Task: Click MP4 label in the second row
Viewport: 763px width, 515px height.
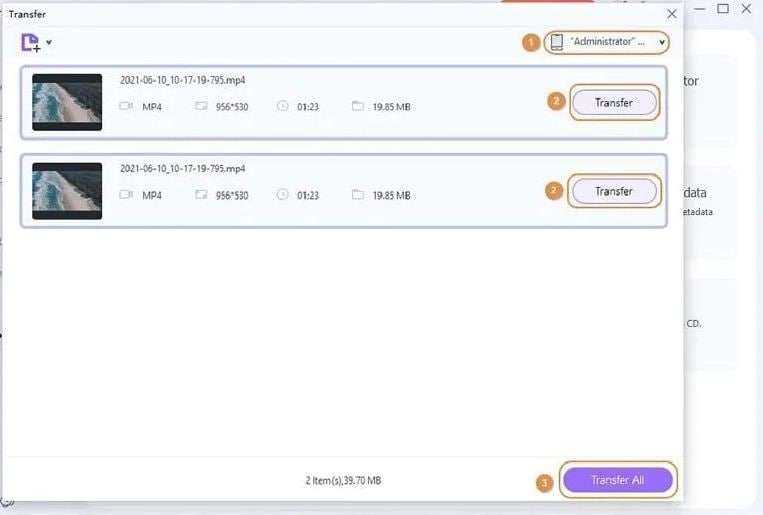Action: click(152, 195)
